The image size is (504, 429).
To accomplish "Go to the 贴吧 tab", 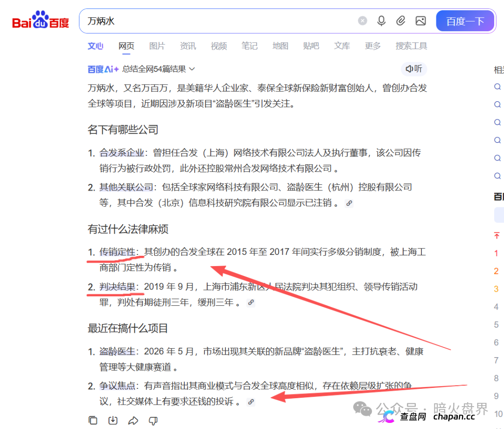I will 311,46.
